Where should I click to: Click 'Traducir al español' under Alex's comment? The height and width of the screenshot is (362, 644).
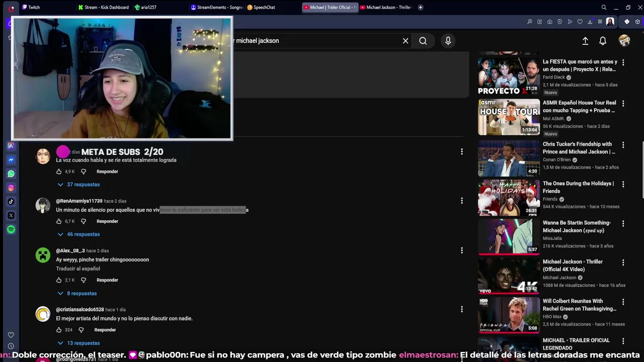(x=78, y=269)
